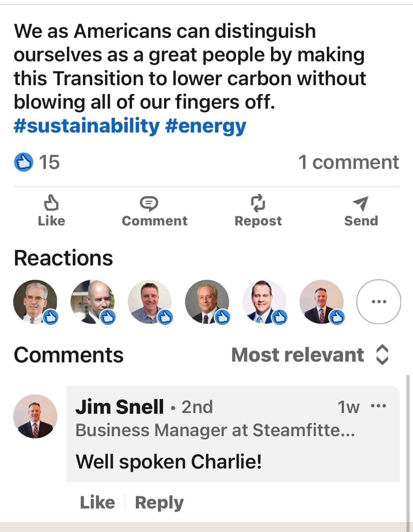
Task: Tap the Send paper plane icon
Action: click(x=361, y=203)
